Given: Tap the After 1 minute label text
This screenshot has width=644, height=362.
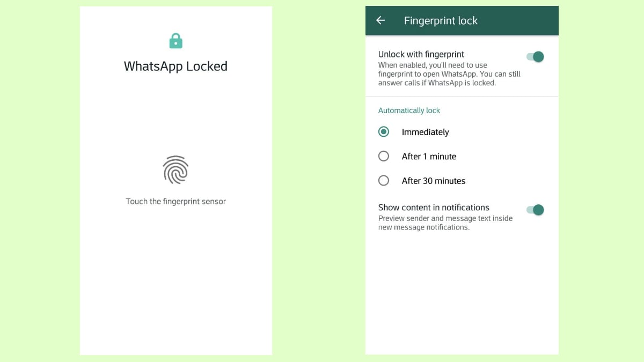Looking at the screenshot, I should tap(429, 157).
